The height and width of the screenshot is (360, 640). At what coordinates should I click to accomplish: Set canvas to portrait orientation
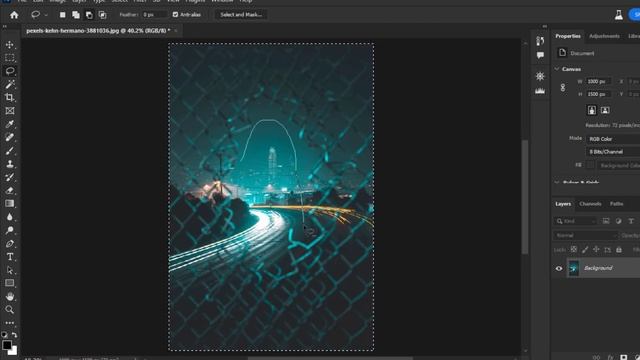tap(592, 110)
